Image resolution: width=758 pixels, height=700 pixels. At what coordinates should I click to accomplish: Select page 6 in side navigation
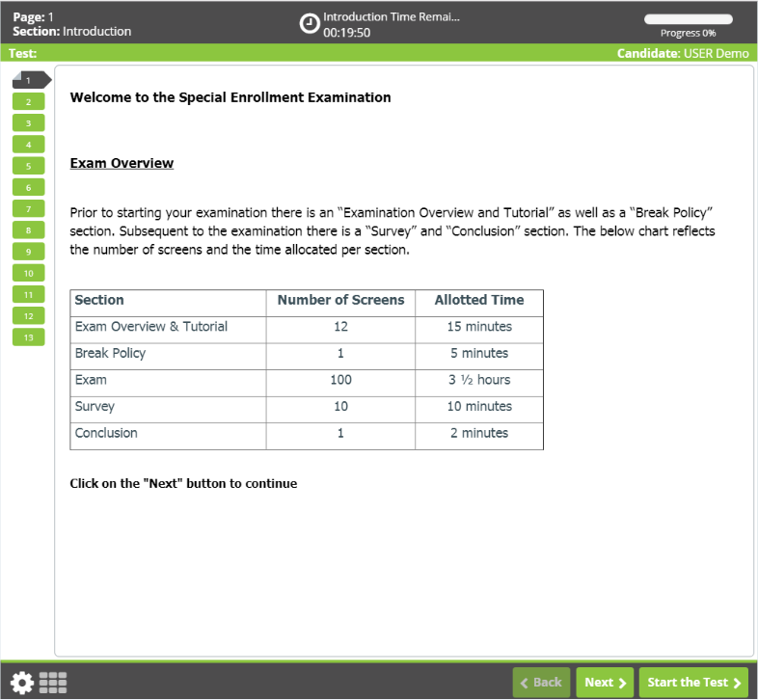coord(28,187)
